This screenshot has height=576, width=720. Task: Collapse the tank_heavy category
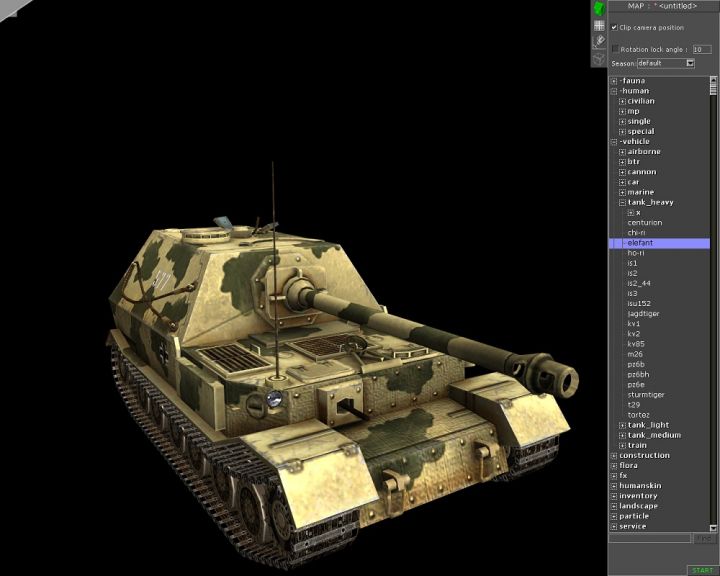[622, 202]
